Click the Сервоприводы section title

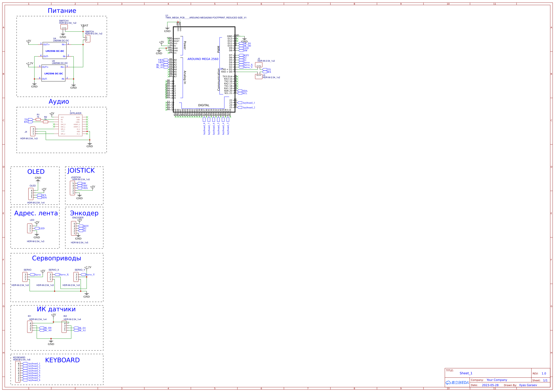(x=57, y=258)
